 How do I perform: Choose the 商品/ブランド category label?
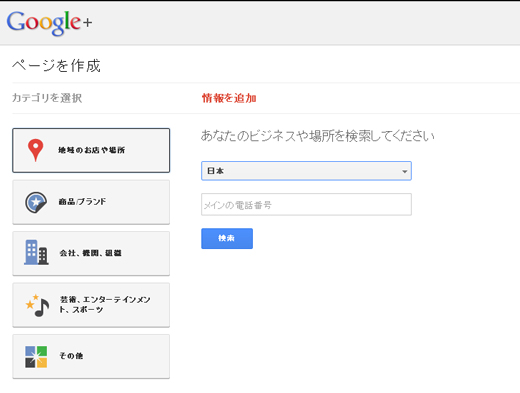tap(82, 202)
